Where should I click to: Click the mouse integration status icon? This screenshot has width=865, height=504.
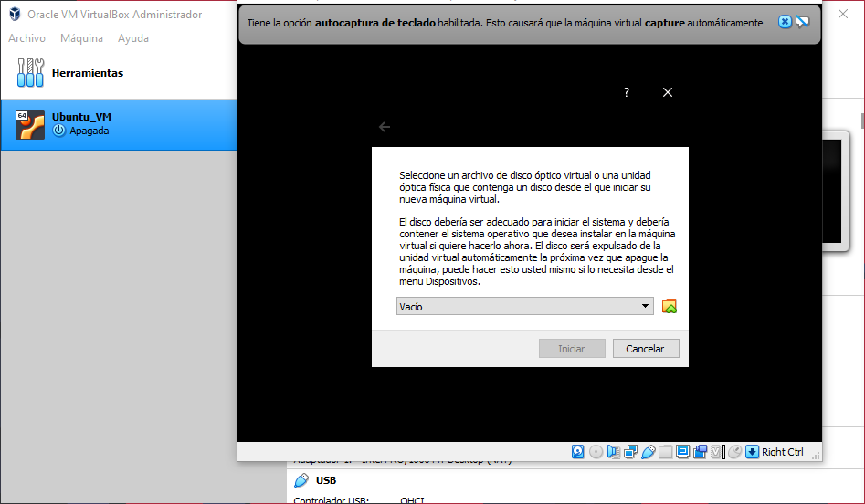click(x=734, y=452)
